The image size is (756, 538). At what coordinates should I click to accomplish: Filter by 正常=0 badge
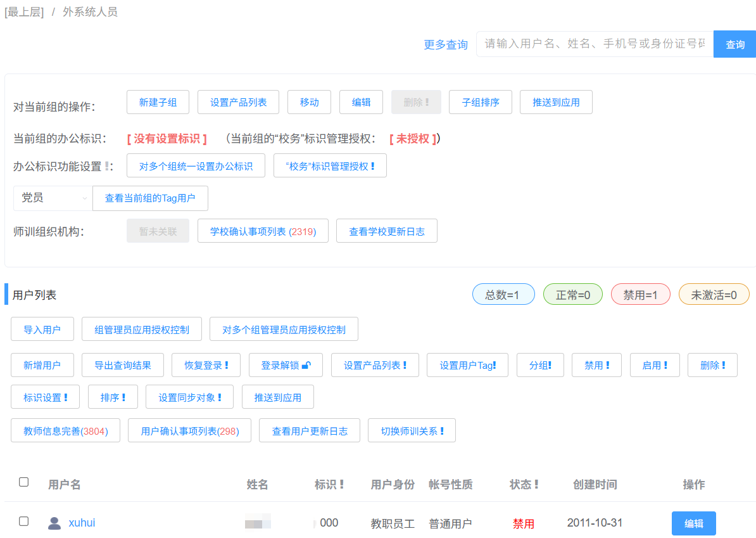(x=573, y=294)
